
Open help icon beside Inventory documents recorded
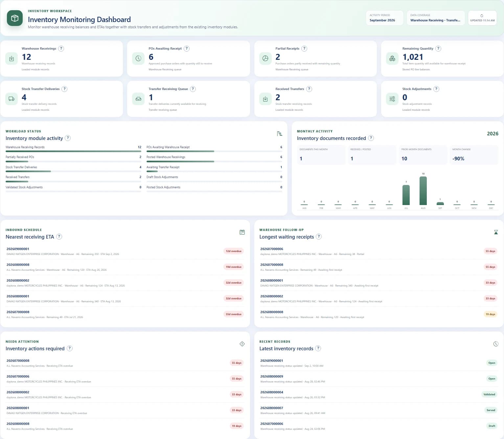coord(371,138)
